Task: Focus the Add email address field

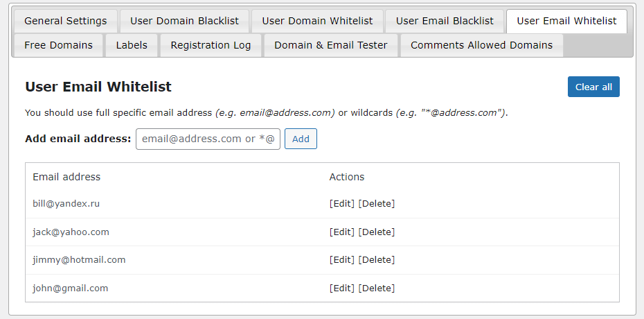Action: tap(208, 139)
